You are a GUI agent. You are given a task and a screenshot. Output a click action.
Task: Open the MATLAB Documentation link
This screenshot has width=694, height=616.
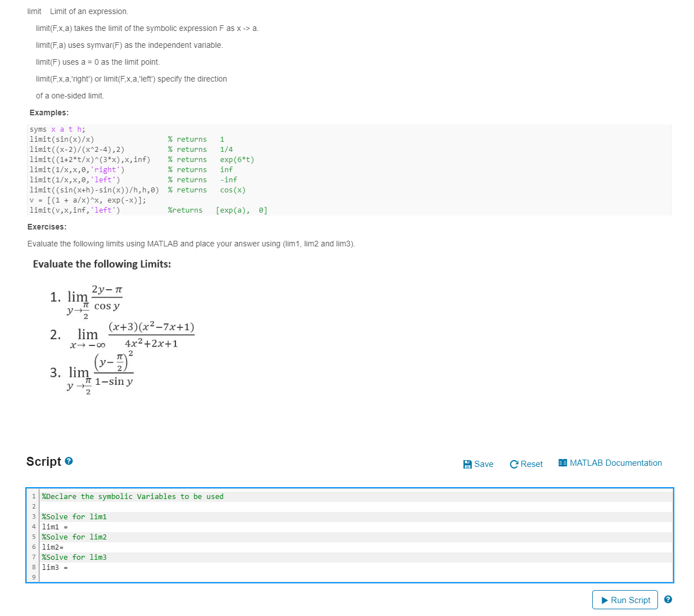pos(616,462)
